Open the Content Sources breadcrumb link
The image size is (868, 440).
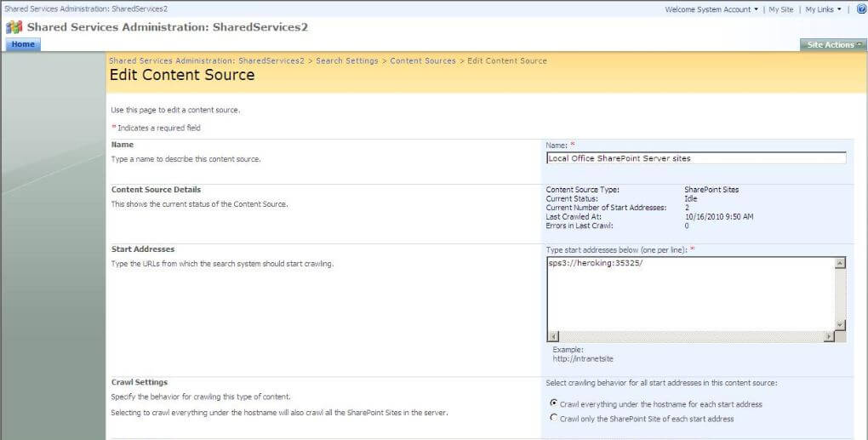pos(423,61)
